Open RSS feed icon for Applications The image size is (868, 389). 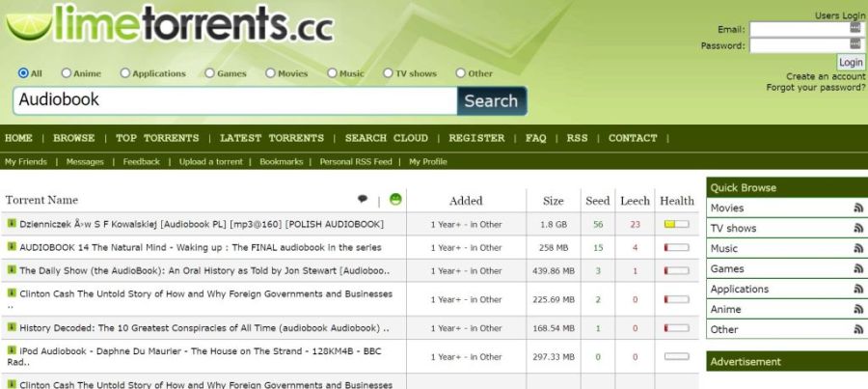tap(858, 290)
